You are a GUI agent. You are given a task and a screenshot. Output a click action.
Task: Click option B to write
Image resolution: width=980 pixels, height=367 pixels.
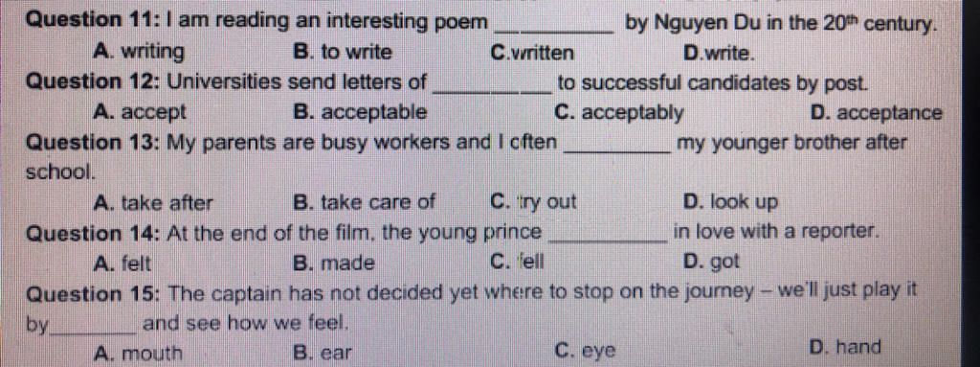pyautogui.click(x=343, y=53)
